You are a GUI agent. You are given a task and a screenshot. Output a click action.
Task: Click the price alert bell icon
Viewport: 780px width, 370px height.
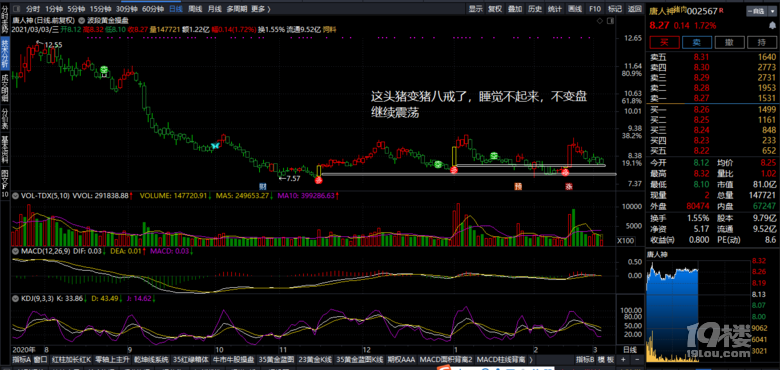[x=772, y=25]
